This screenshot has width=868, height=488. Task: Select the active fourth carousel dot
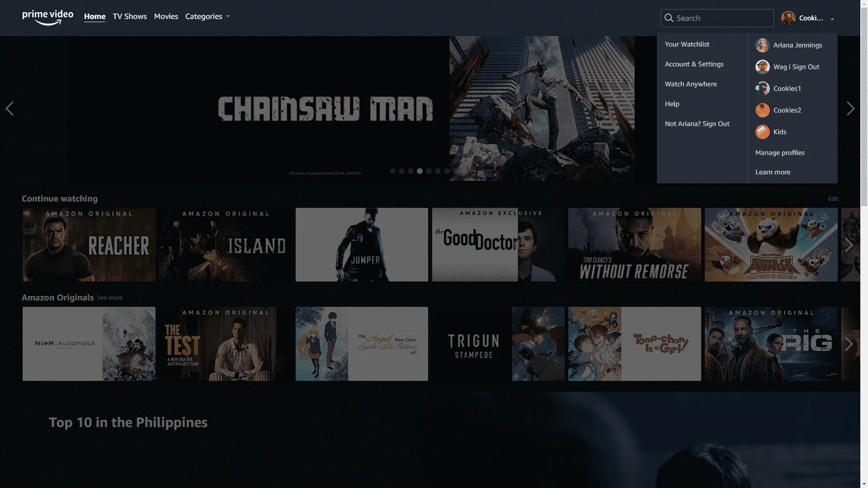420,171
